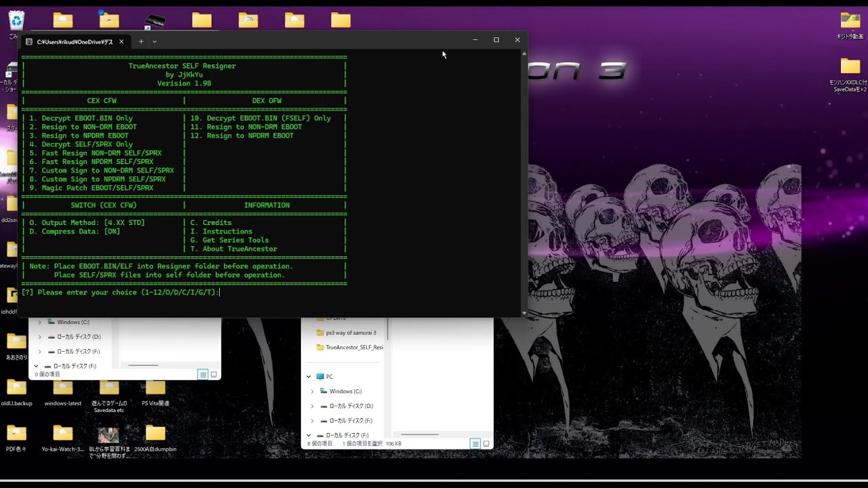Viewport: 868px width, 488px height.
Task: Switch left Explorer to large icons view
Action: [214, 374]
